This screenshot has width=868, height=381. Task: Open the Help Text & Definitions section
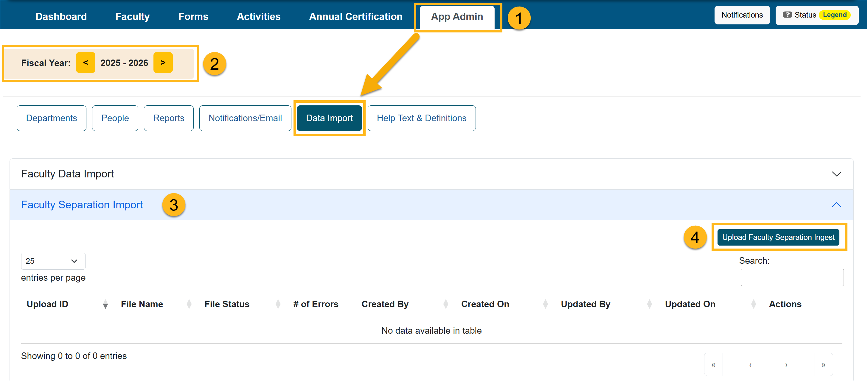422,118
